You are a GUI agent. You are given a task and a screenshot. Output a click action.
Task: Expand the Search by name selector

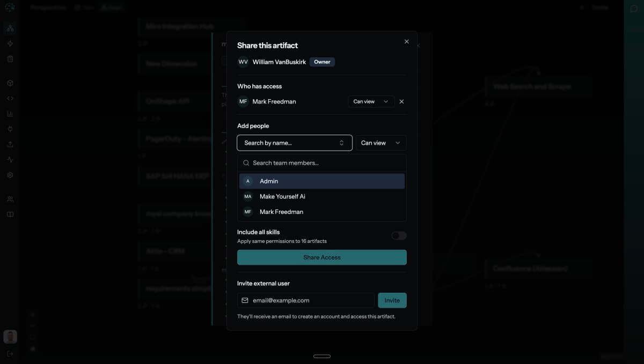(x=294, y=143)
